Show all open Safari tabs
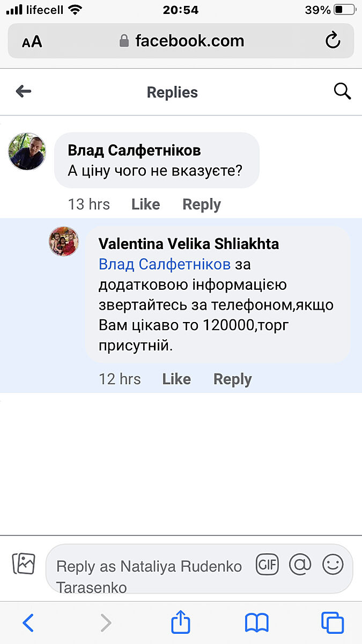Screen dimensions: 362x644 pos(333,623)
